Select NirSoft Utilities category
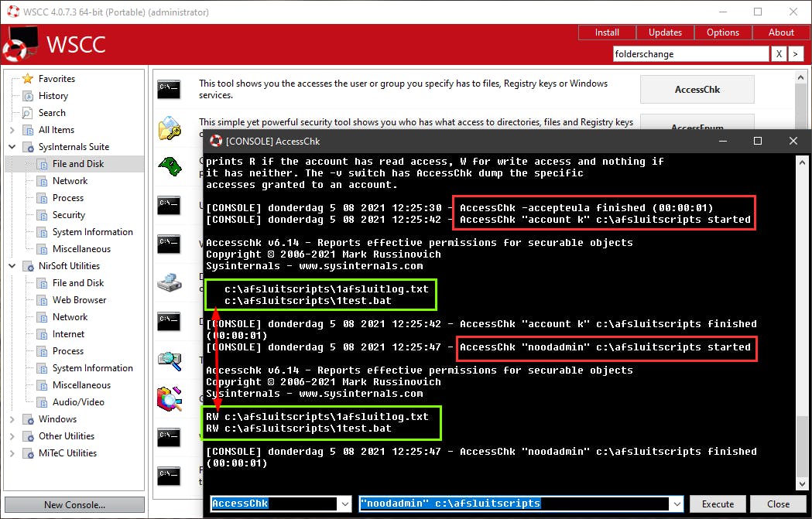812x519 pixels. (69, 266)
